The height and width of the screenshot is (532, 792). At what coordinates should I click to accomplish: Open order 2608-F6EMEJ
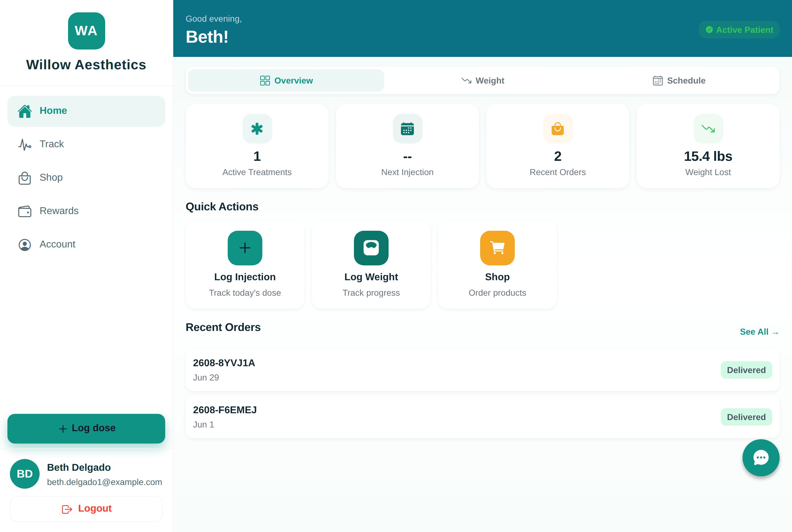tap(483, 417)
